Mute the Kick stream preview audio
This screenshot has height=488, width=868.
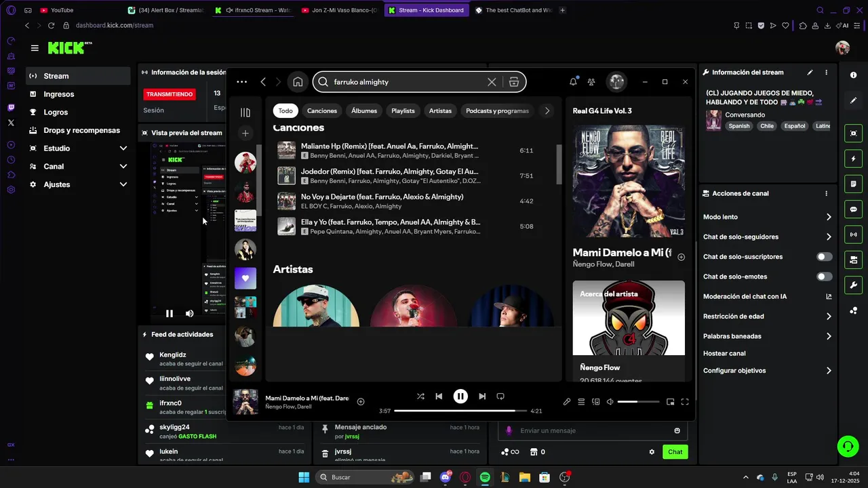(x=189, y=313)
